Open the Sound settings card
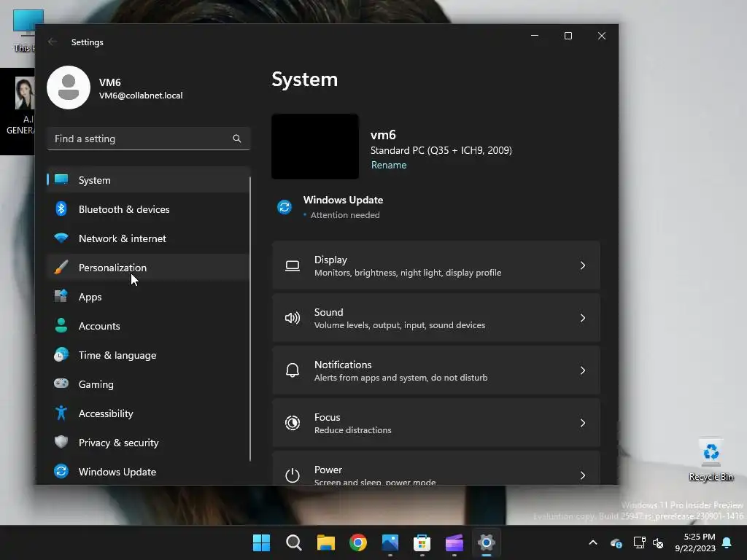Viewport: 747px width, 560px height. coord(436,318)
